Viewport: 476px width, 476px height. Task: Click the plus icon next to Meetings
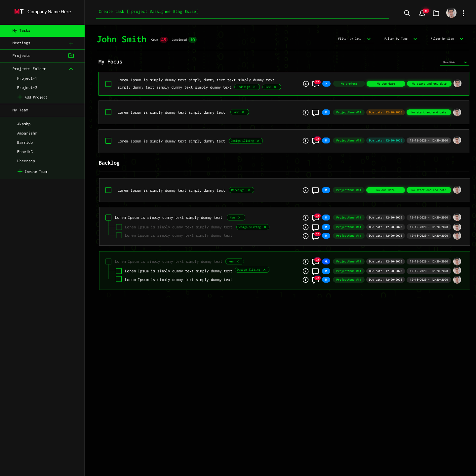[x=71, y=44]
